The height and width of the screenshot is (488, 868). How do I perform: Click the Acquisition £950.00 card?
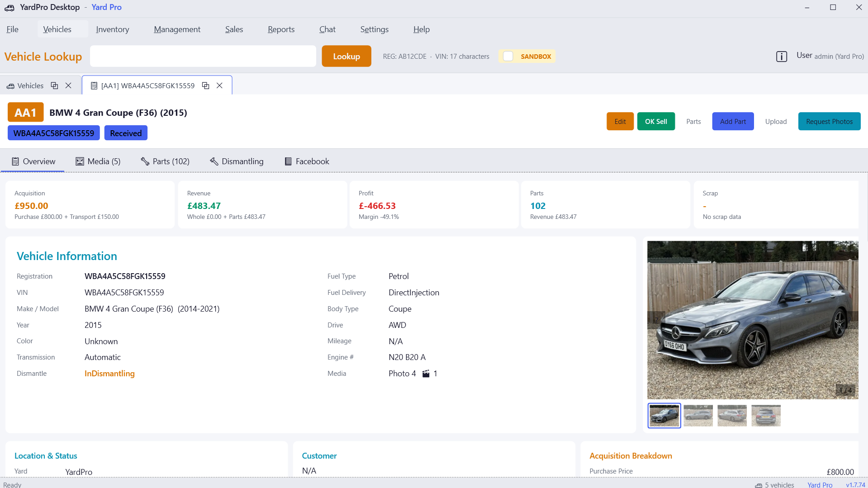(x=90, y=205)
